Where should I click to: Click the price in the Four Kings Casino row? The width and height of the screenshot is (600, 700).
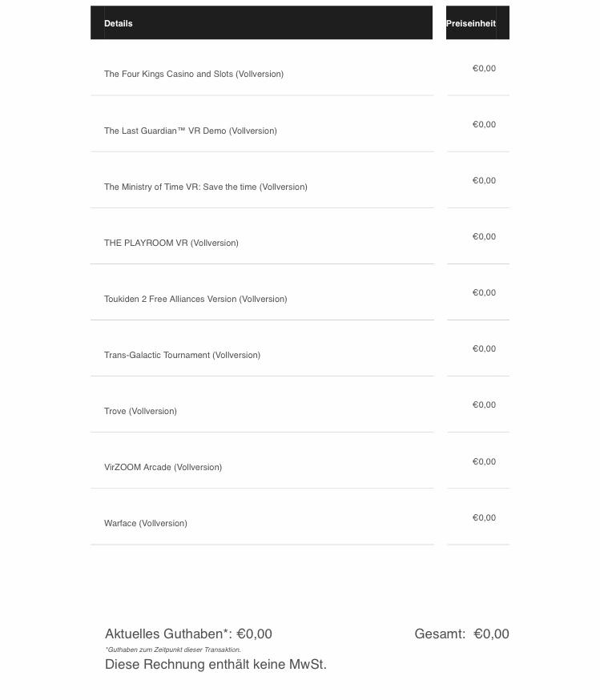[x=484, y=68]
